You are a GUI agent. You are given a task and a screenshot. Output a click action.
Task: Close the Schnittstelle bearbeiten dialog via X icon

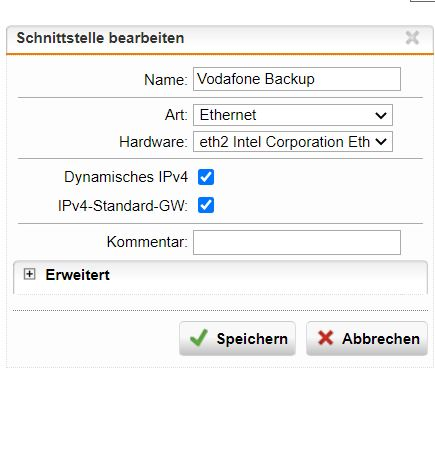(412, 37)
